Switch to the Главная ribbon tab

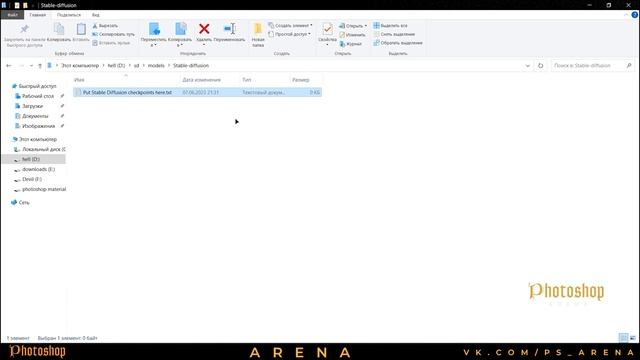point(38,15)
